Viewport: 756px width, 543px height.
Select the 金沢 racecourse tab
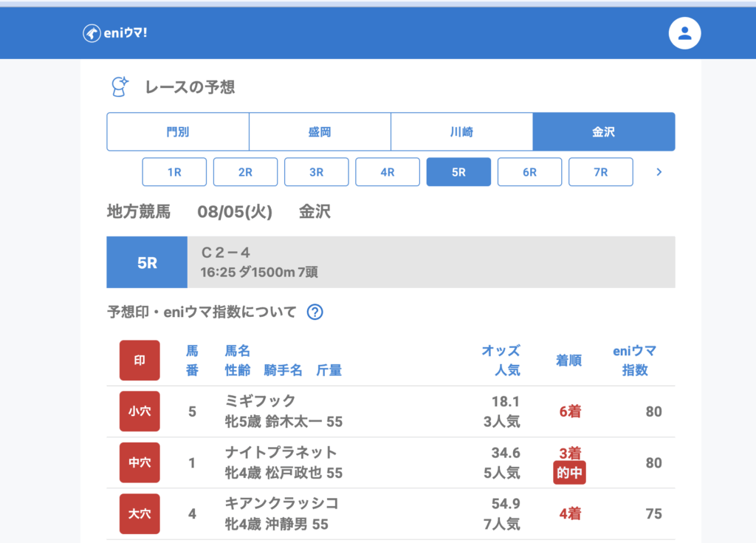(603, 132)
